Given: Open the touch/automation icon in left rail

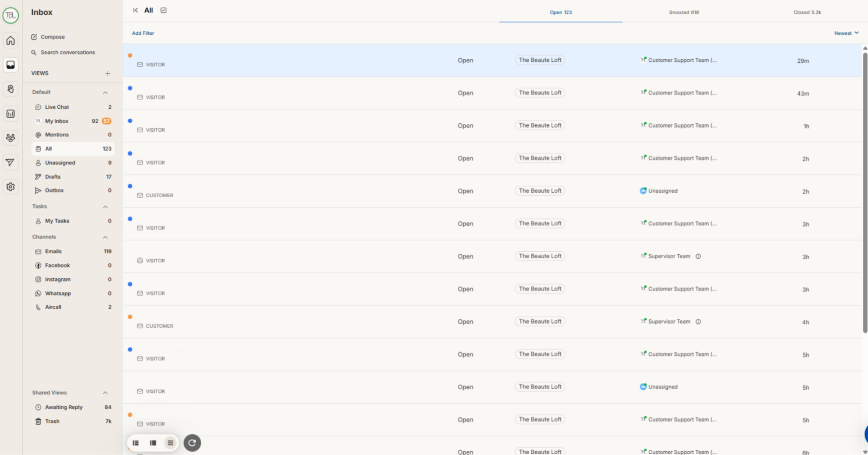Looking at the screenshot, I should point(11,89).
